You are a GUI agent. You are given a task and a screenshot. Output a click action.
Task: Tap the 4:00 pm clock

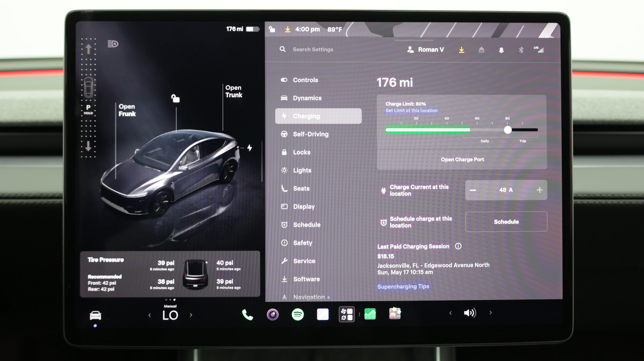tap(308, 29)
